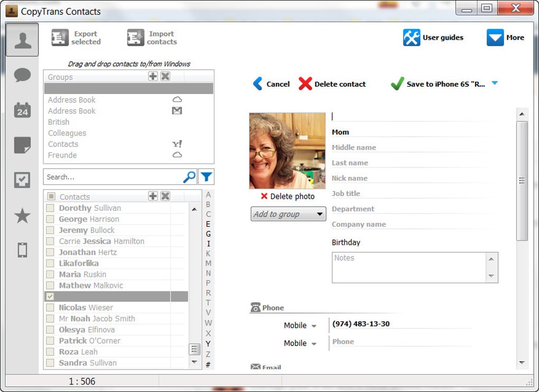
Task: Click contact list scroll down arrow
Action: tap(194, 362)
